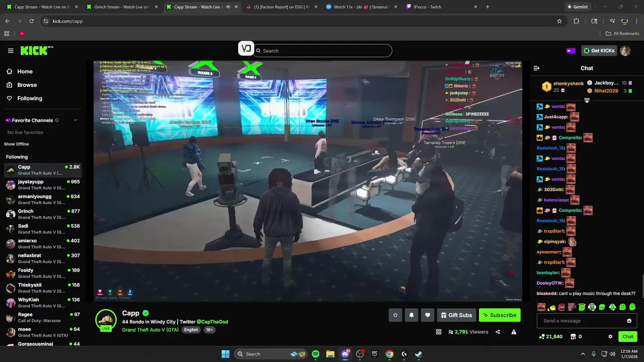This screenshot has height=362, width=644.
Task: Click the green Subscribe button
Action: coord(500,315)
